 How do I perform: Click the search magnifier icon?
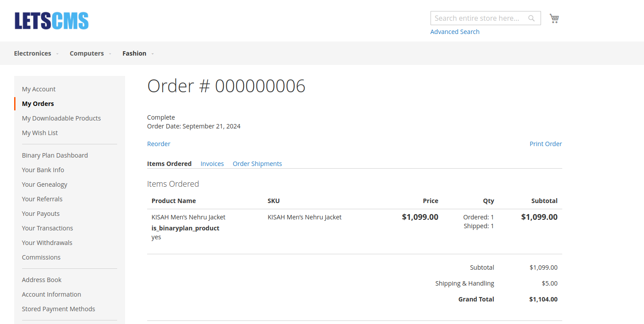531,18
